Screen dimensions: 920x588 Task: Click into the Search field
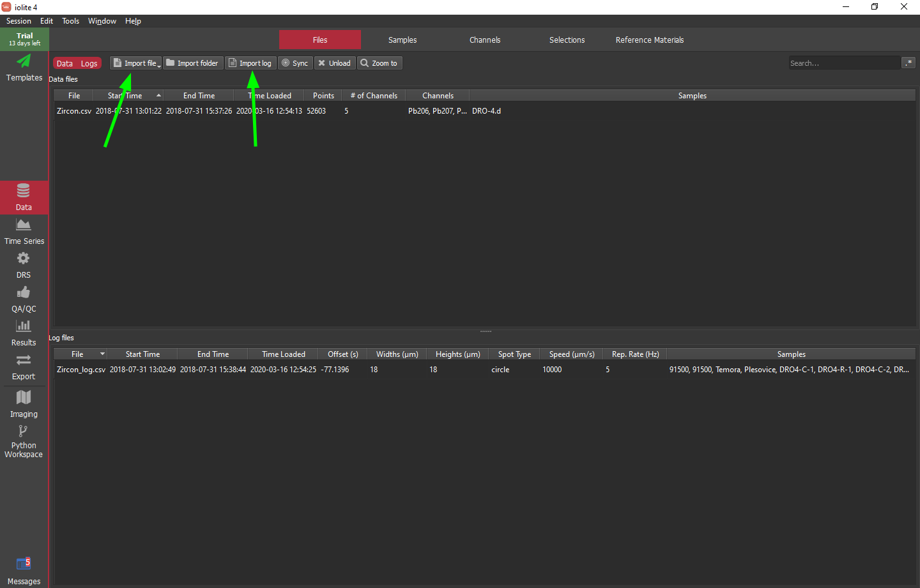pos(843,63)
